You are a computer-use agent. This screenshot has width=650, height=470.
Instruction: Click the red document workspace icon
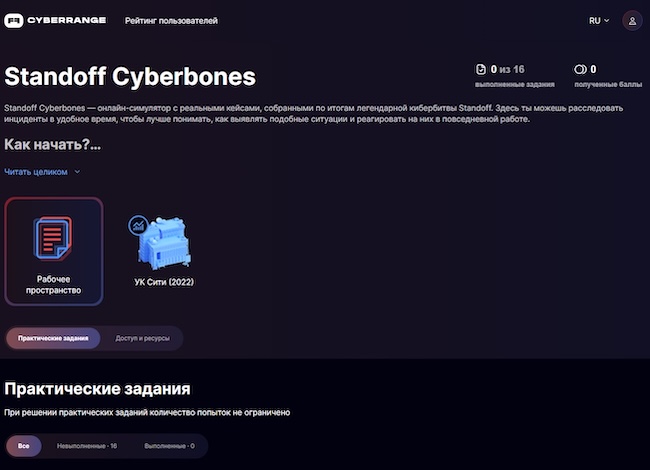pyautogui.click(x=54, y=238)
